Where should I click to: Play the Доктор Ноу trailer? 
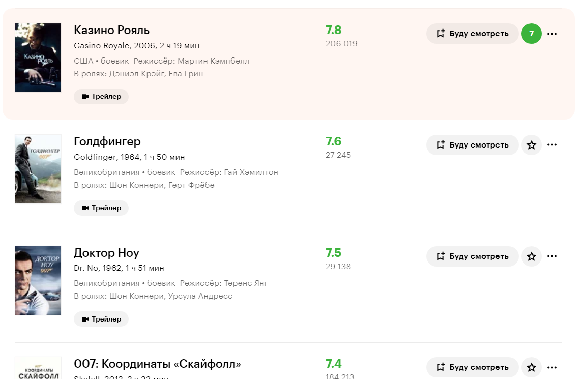(x=101, y=319)
